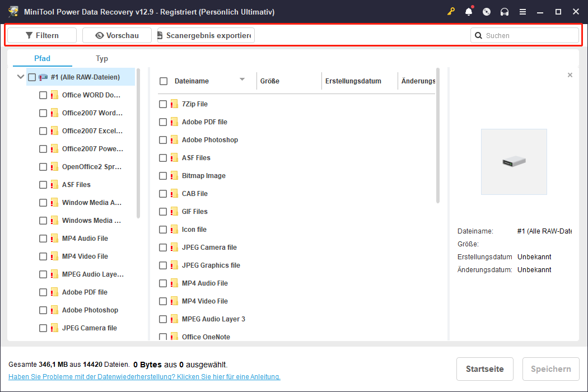The height and width of the screenshot is (392, 588).
Task: Select MPEG Audio Laye... in the tree
Action: (92, 274)
